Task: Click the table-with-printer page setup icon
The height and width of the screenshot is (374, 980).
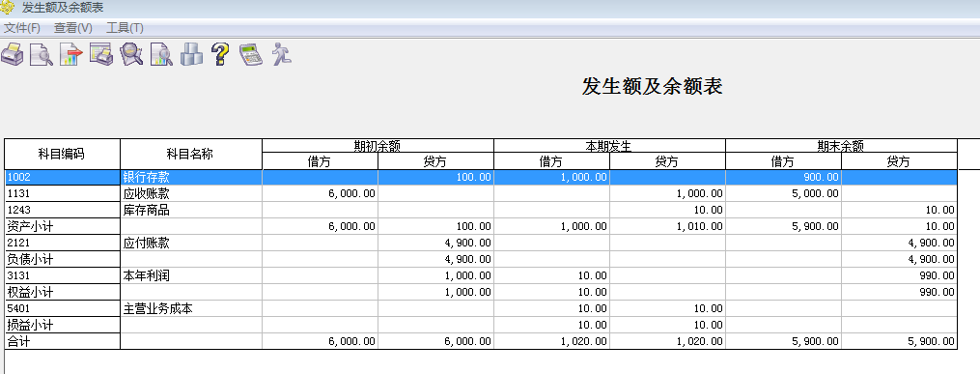Action: coord(100,54)
